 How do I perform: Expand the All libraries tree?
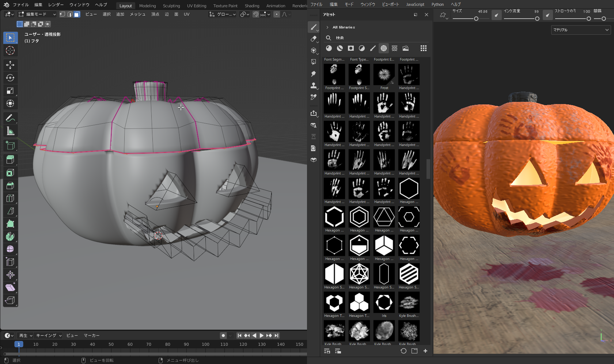coord(327,27)
